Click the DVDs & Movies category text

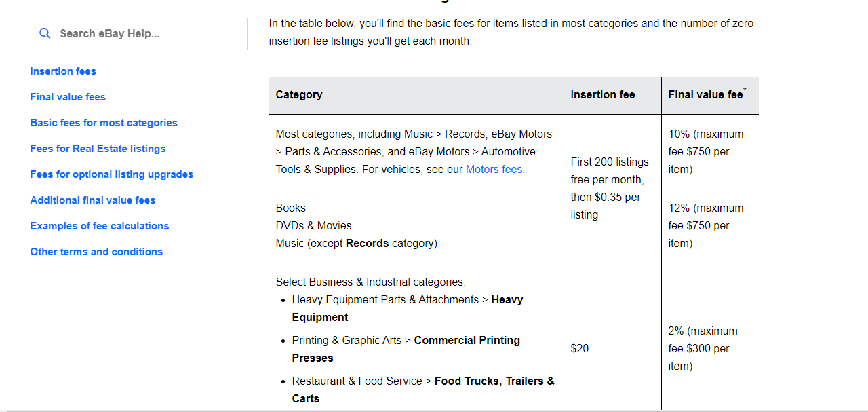click(x=313, y=225)
